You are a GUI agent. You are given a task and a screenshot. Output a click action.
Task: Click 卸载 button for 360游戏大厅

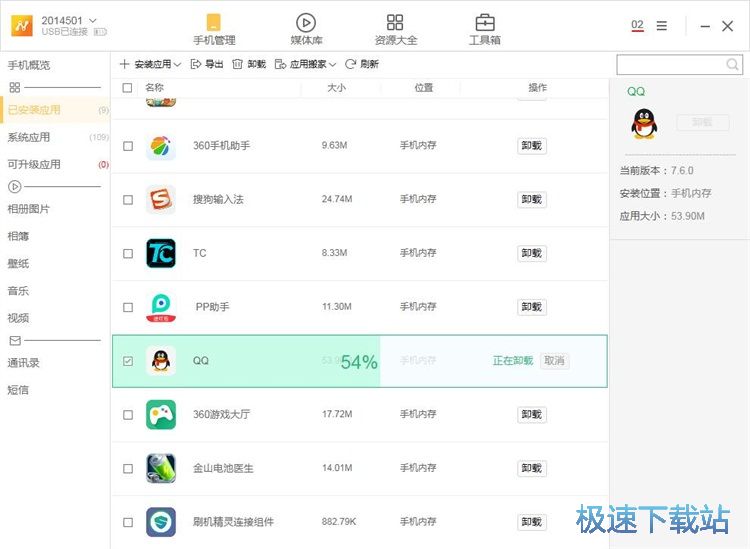pyautogui.click(x=532, y=415)
